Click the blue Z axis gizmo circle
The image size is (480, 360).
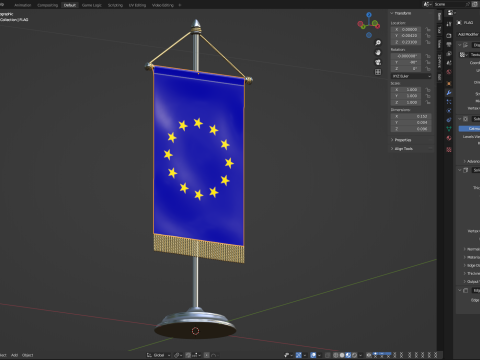[369, 15]
